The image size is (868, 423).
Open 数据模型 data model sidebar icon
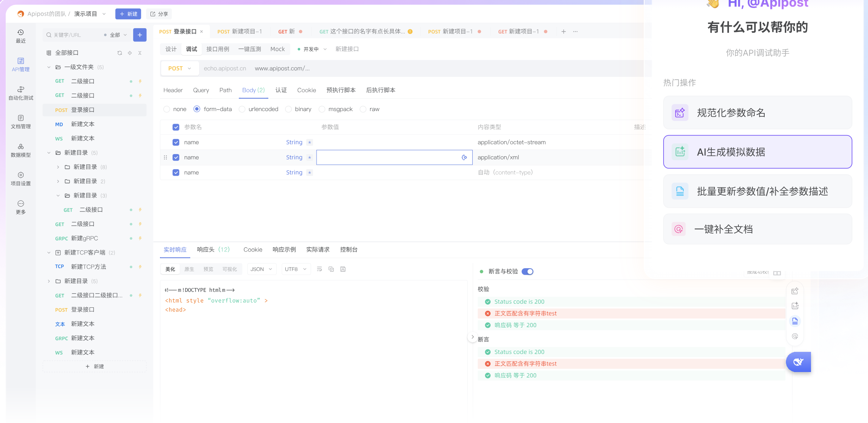coord(21,150)
